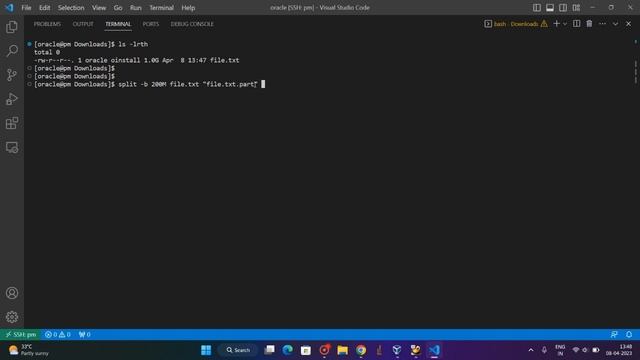Open the ENG IN language selector
The width and height of the screenshot is (640, 360).
(x=560, y=350)
